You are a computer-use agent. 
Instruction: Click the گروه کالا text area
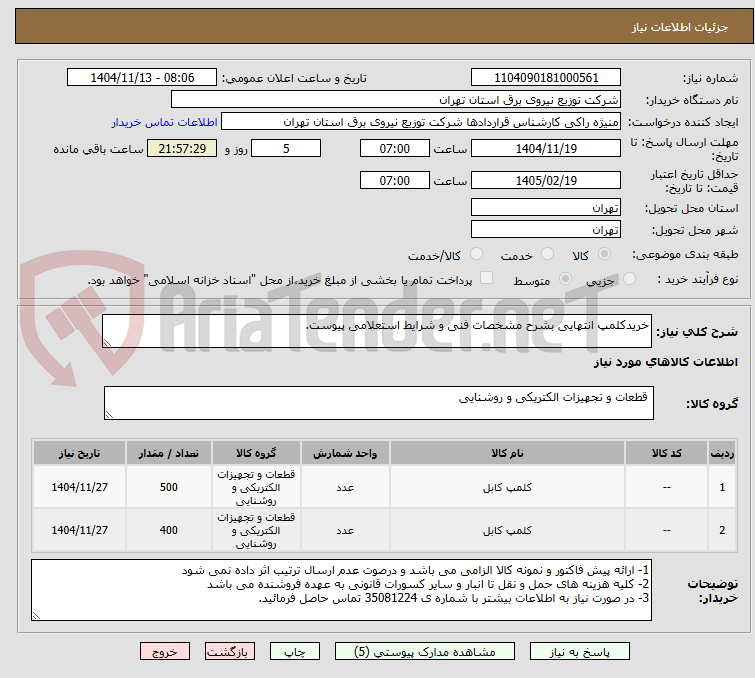pyautogui.click(x=378, y=403)
